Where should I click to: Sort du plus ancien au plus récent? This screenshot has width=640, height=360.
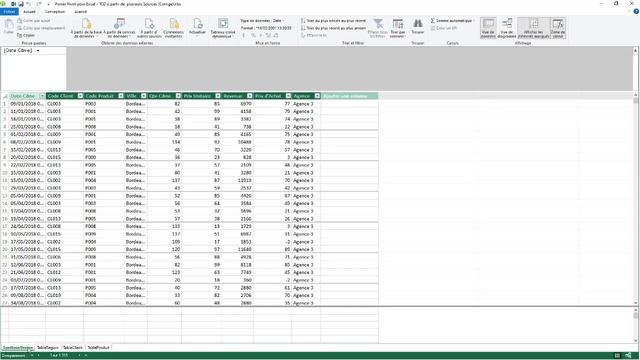point(333,20)
